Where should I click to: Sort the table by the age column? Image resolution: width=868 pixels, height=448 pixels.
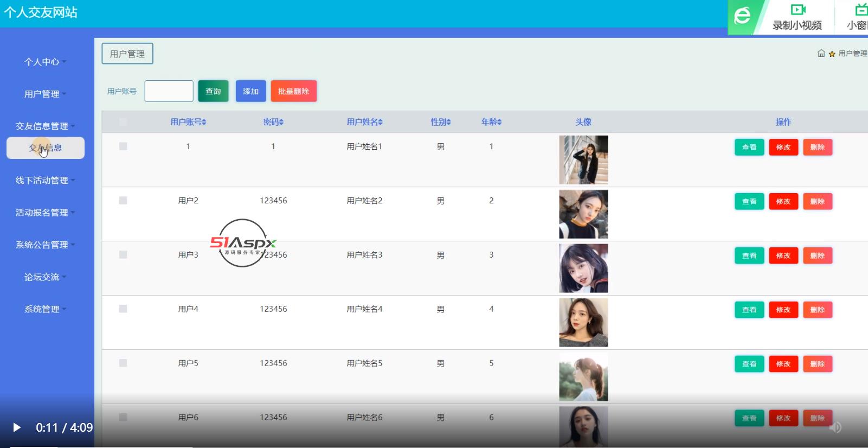499,123
